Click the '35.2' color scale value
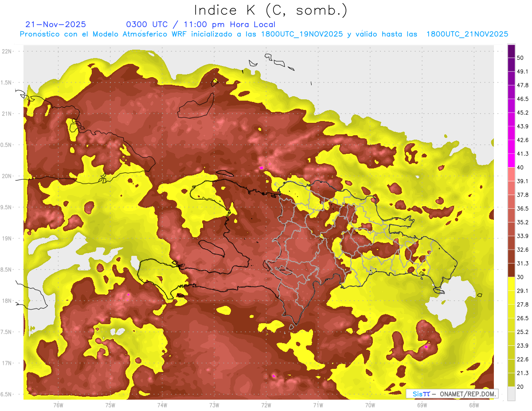Screen dimensions: 532x411 tap(522, 222)
